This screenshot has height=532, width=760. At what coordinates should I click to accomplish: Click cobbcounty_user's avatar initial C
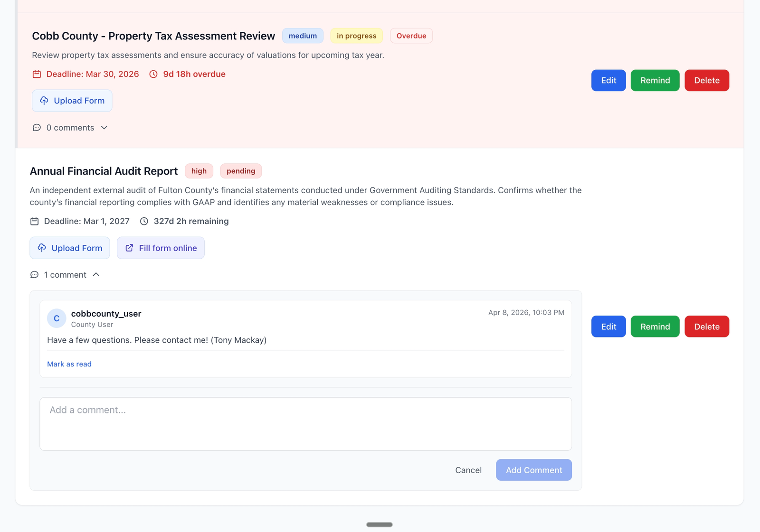pos(56,318)
